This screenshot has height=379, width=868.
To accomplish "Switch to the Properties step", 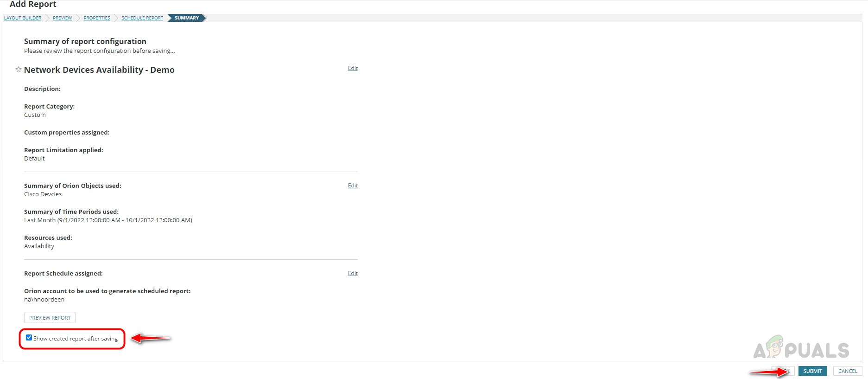I will 96,18.
